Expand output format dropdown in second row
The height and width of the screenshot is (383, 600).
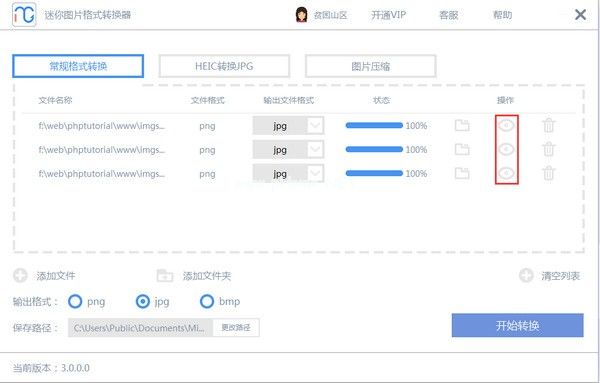pos(315,149)
